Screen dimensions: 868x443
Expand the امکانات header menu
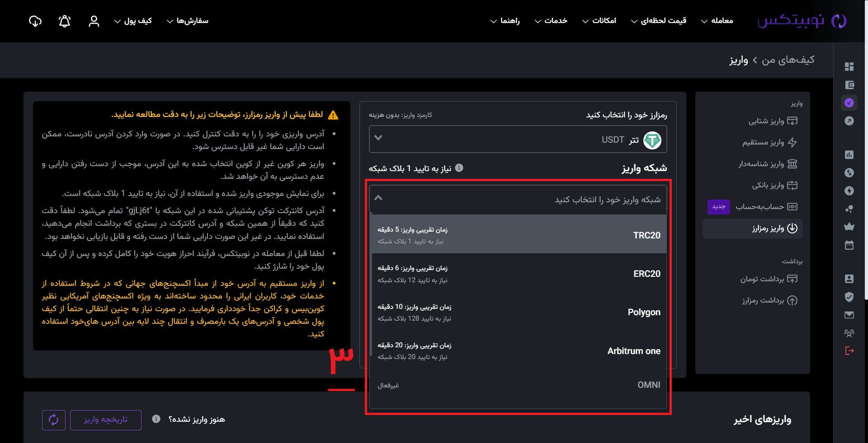tap(599, 21)
